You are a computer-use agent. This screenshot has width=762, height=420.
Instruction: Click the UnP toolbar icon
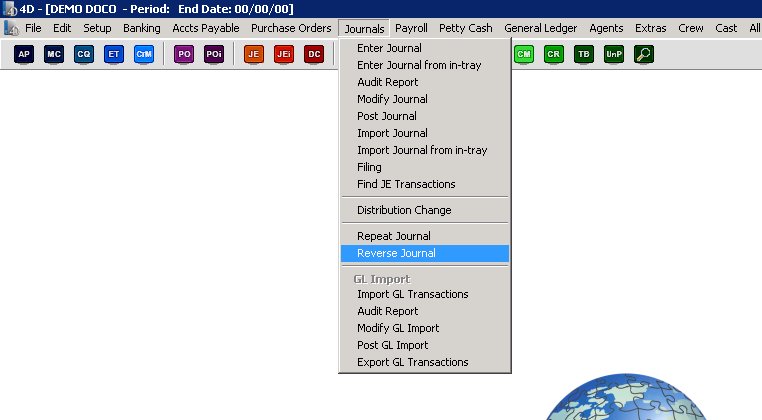click(614, 54)
